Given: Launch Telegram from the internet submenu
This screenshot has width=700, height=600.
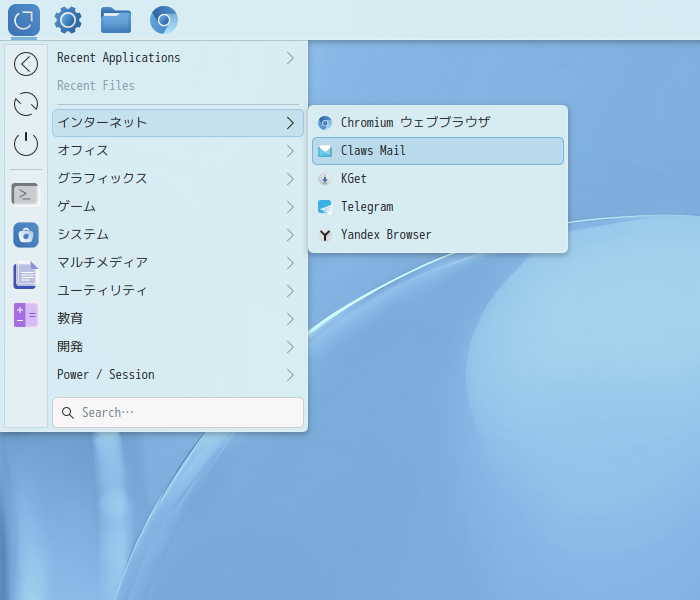Looking at the screenshot, I should pyautogui.click(x=437, y=207).
